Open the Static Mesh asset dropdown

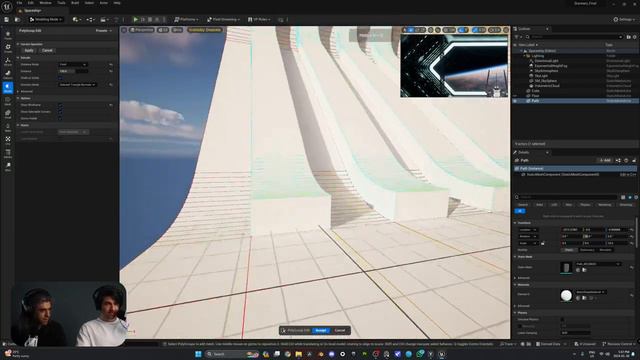pos(598,264)
